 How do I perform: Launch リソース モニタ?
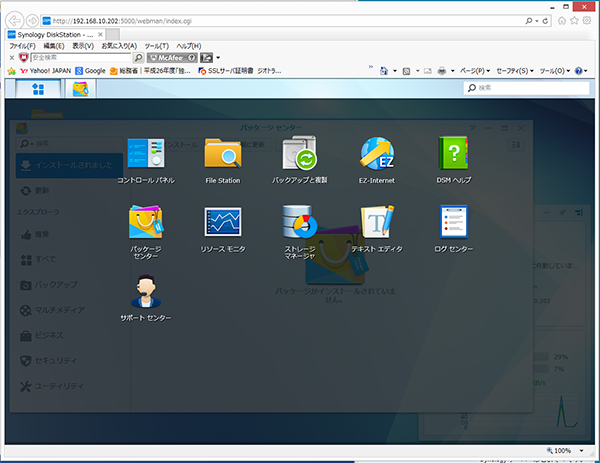point(223,230)
